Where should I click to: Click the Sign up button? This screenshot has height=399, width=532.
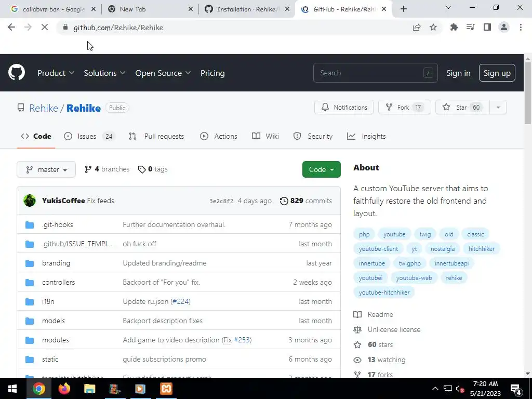(x=497, y=73)
